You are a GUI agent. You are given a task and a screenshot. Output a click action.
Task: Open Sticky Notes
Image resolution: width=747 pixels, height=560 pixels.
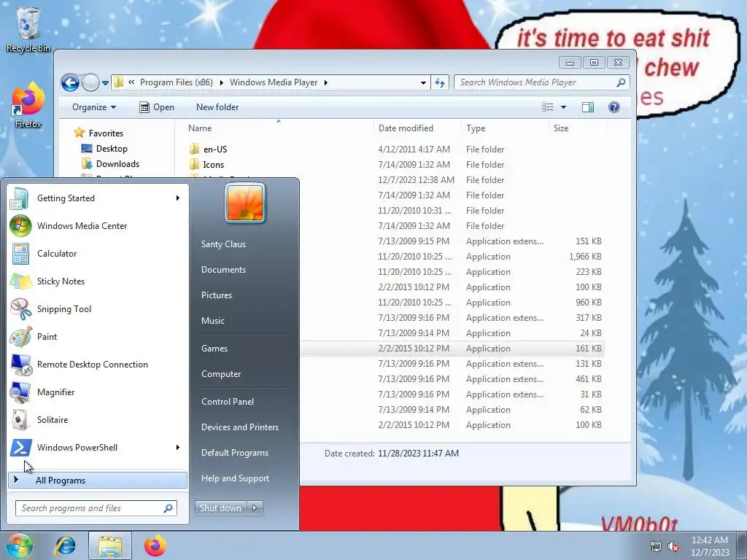coord(98,281)
